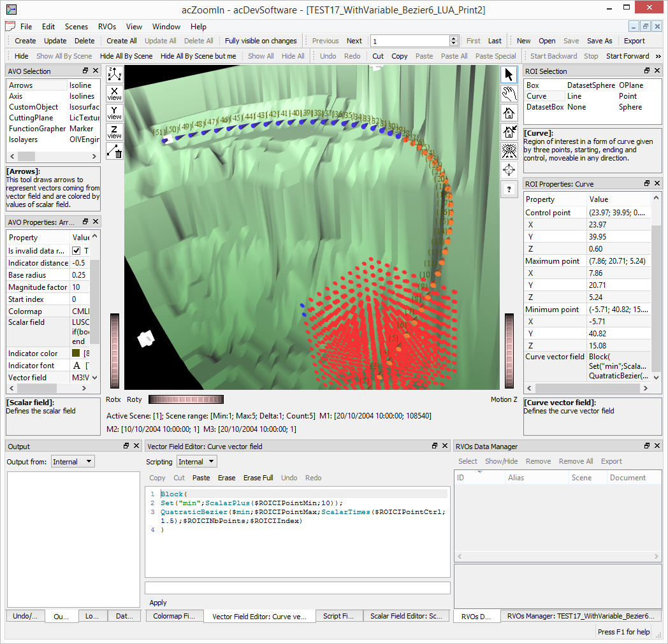Click the Indicator color swatch

[76, 354]
